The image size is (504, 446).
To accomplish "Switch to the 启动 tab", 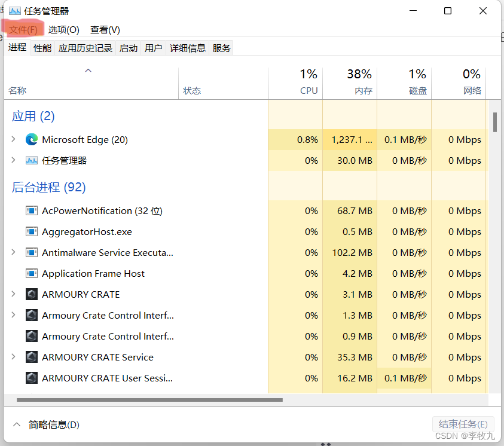I will coord(129,48).
